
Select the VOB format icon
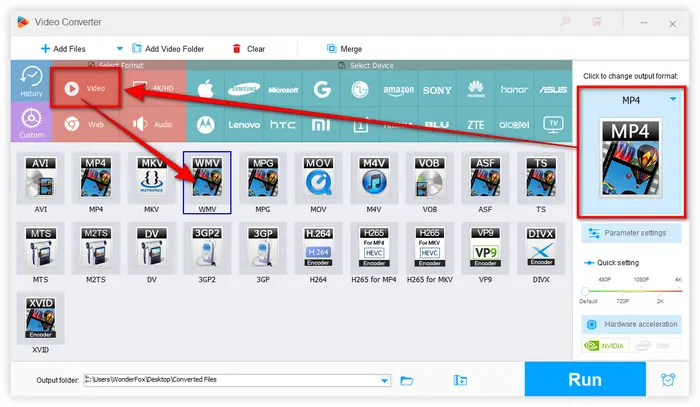(x=429, y=177)
